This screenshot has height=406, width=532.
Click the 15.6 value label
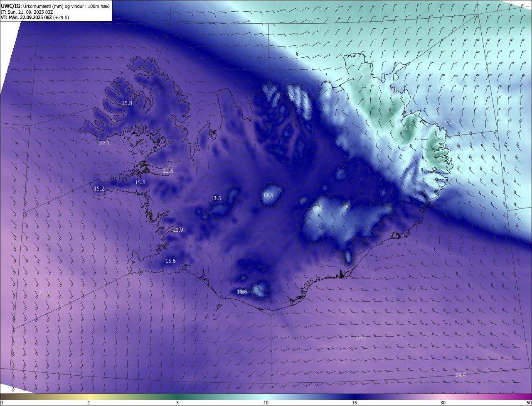[x=170, y=261]
